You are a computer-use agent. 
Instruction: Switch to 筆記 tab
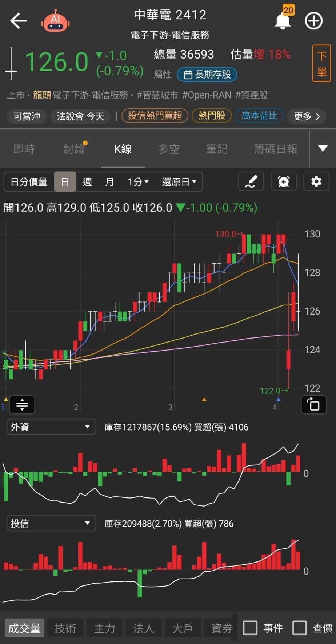click(217, 149)
